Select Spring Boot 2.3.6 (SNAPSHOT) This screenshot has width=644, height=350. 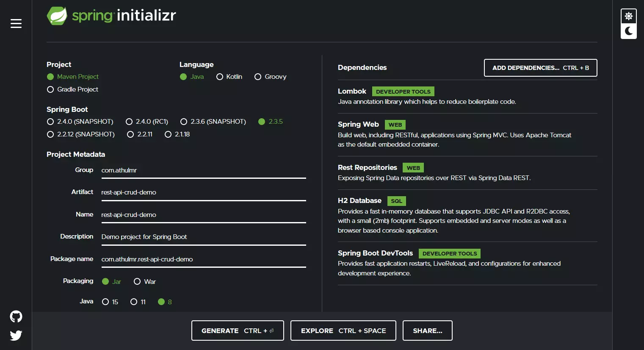pos(213,122)
